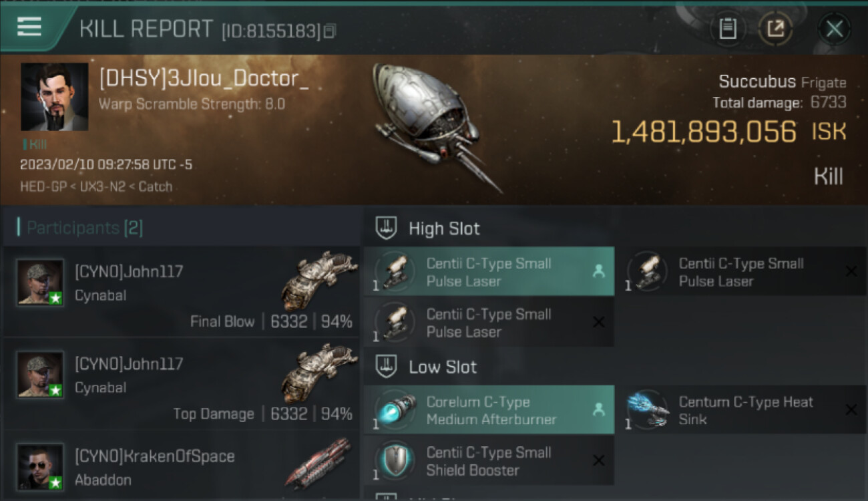The image size is (868, 501).
Task: Click the share export icon
Action: (x=776, y=29)
